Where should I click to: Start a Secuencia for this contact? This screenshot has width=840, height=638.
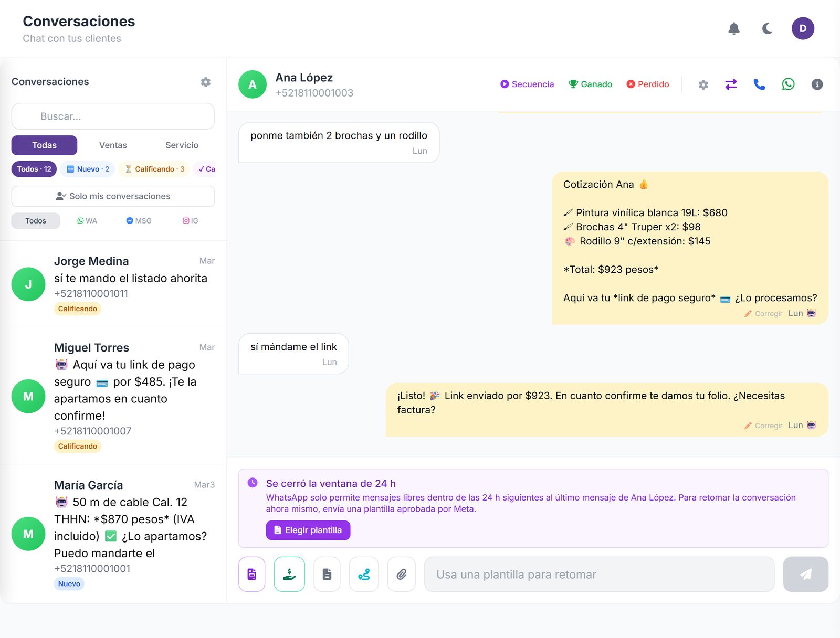pos(527,84)
